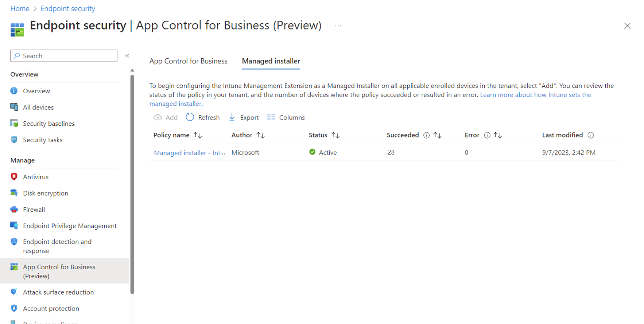644x324 pixels.
Task: Click the Succeeded column info icon
Action: coord(426,135)
